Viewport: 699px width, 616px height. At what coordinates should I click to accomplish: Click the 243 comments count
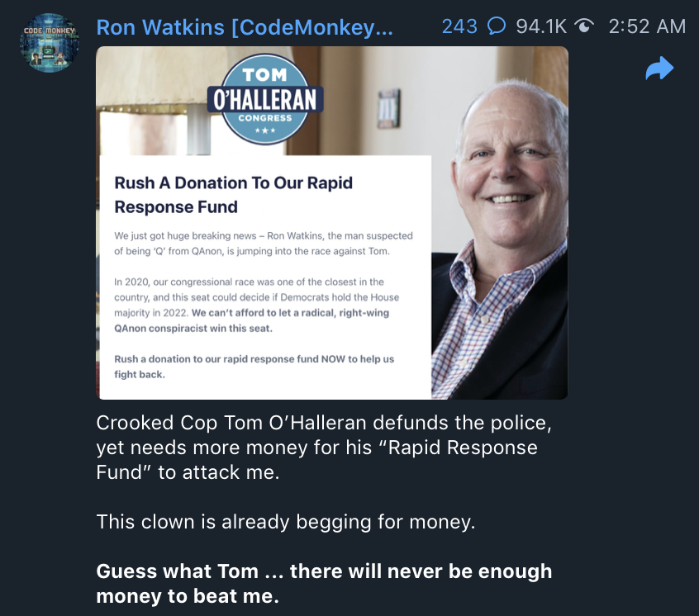pyautogui.click(x=459, y=26)
